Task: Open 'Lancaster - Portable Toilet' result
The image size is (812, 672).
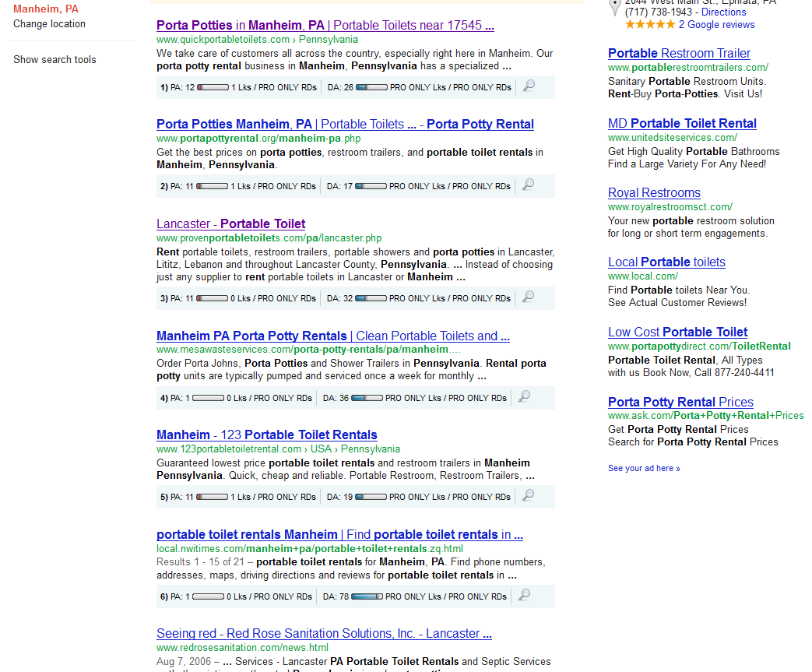Action: click(x=231, y=223)
